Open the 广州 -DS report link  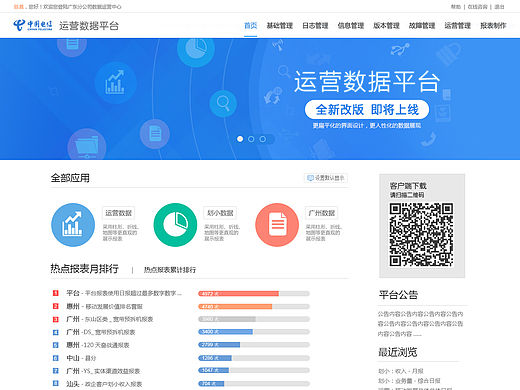[x=101, y=332]
